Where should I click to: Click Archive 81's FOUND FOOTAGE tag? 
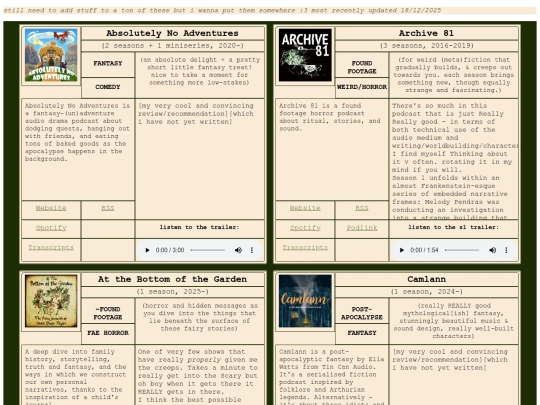[362, 67]
